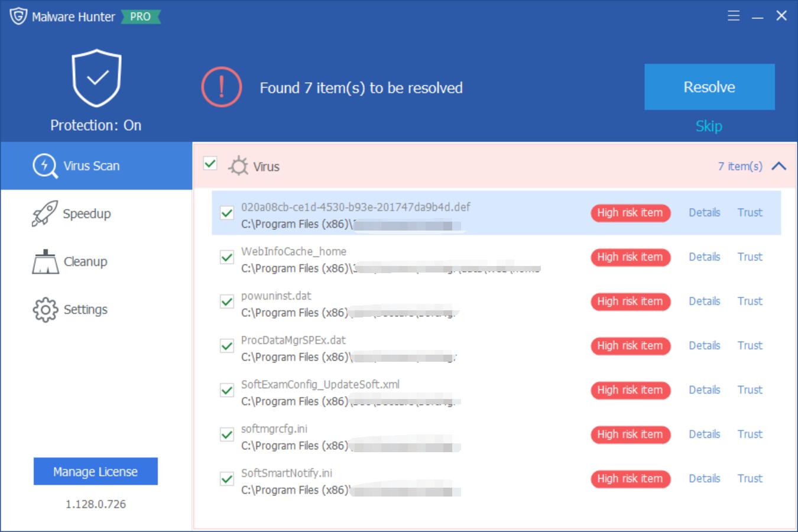Open Details for softmgrcfg.ini

pyautogui.click(x=704, y=434)
